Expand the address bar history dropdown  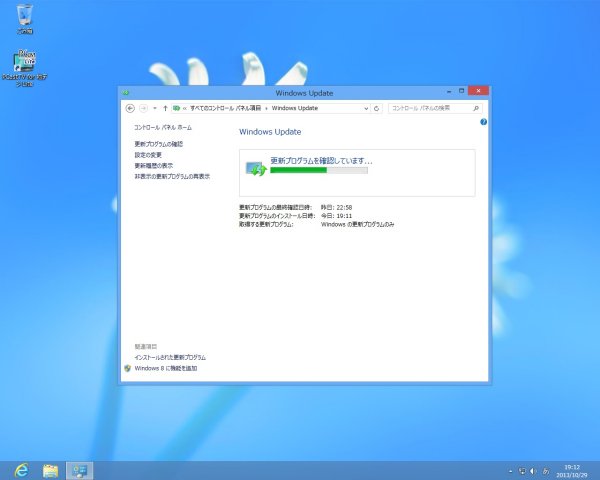pos(366,109)
